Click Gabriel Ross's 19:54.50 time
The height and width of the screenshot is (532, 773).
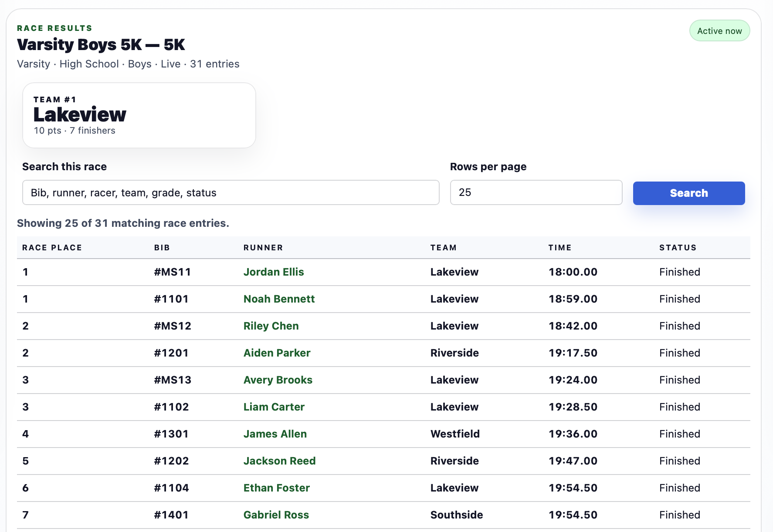pyautogui.click(x=573, y=515)
